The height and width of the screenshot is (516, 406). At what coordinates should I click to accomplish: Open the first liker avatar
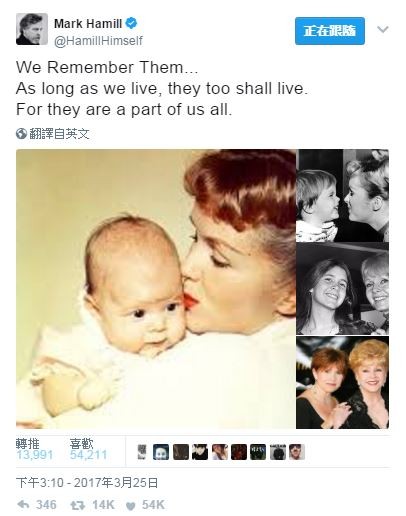(x=142, y=452)
